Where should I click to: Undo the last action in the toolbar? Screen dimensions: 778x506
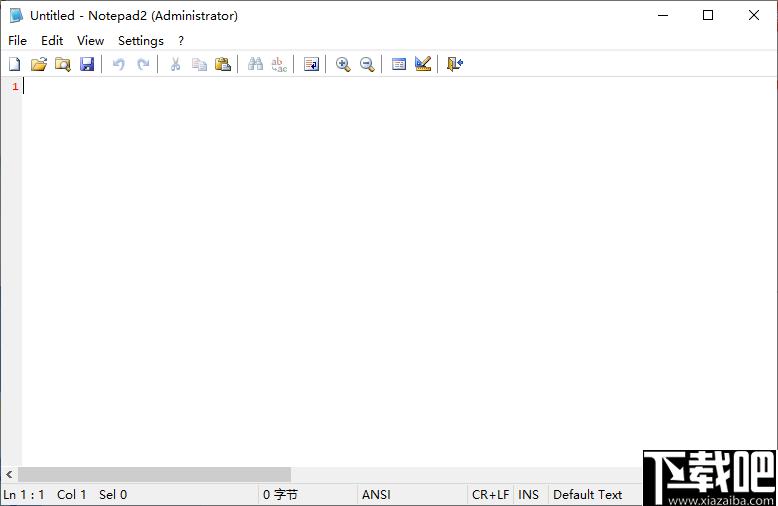pos(119,64)
